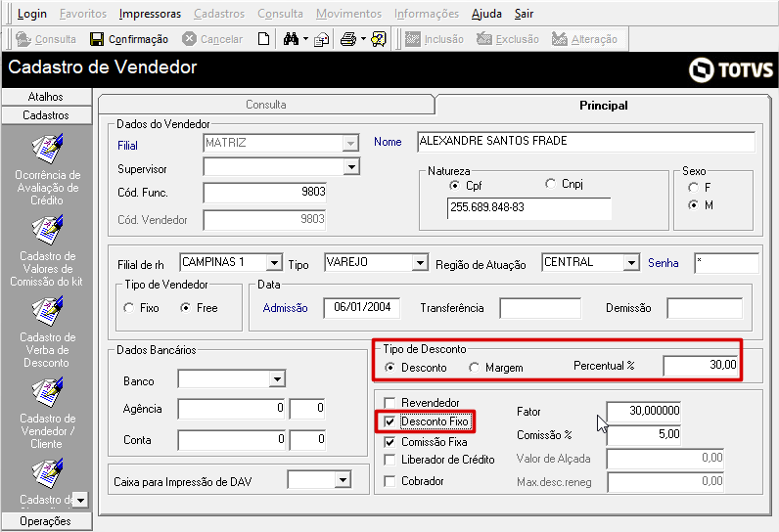Image resolution: width=779 pixels, height=532 pixels.
Task: Click the Cancelar toolbar icon
Action: pyautogui.click(x=189, y=39)
